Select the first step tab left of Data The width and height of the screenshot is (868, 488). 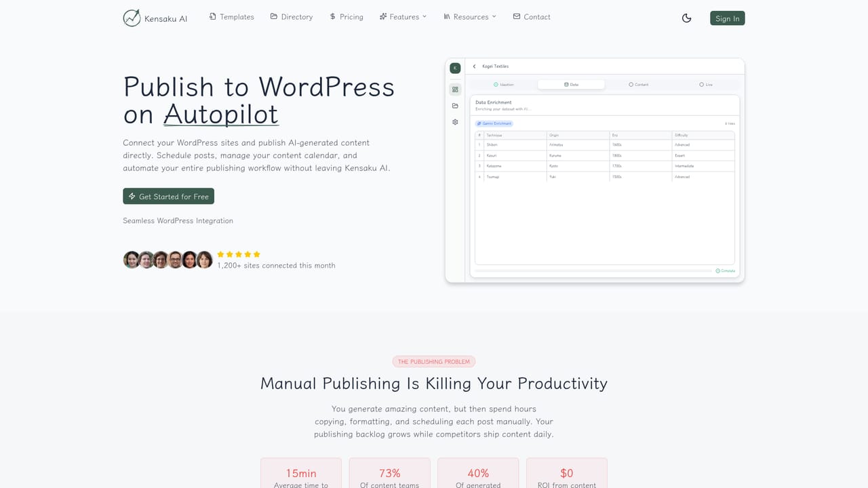tap(504, 85)
